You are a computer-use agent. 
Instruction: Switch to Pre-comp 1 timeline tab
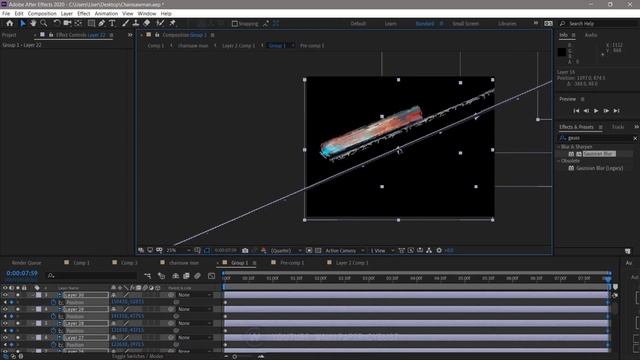(292, 263)
